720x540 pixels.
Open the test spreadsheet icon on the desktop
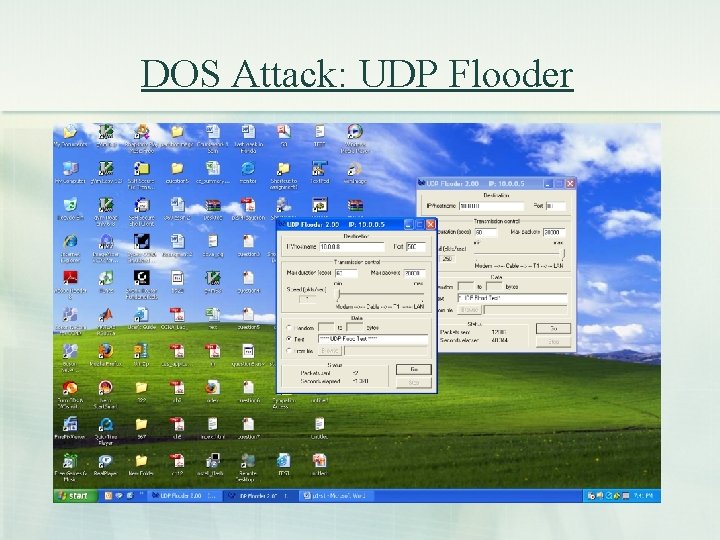point(213,319)
